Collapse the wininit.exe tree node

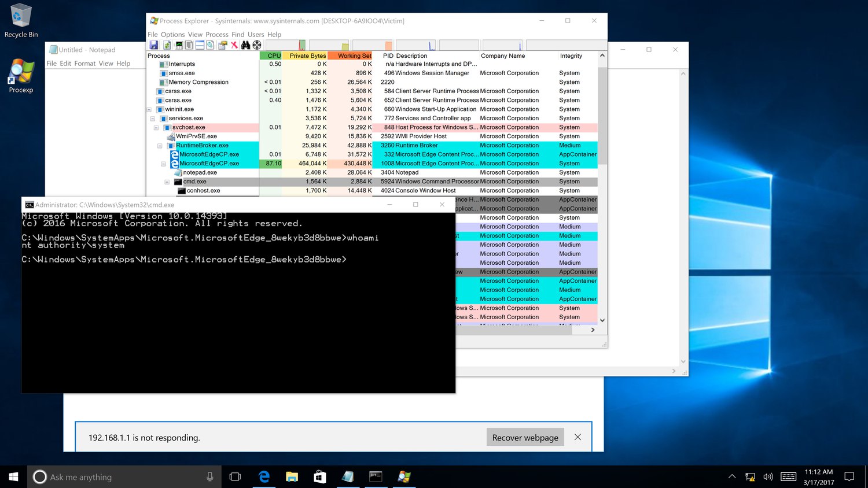point(149,109)
